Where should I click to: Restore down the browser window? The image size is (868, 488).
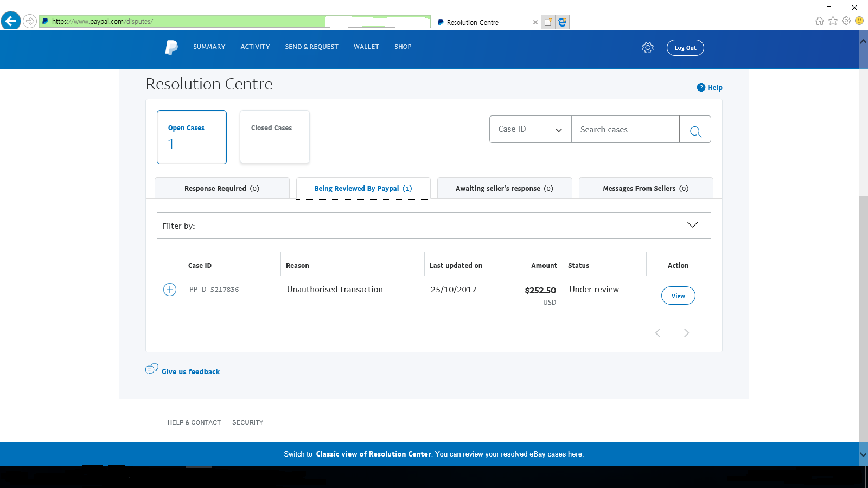coord(829,8)
